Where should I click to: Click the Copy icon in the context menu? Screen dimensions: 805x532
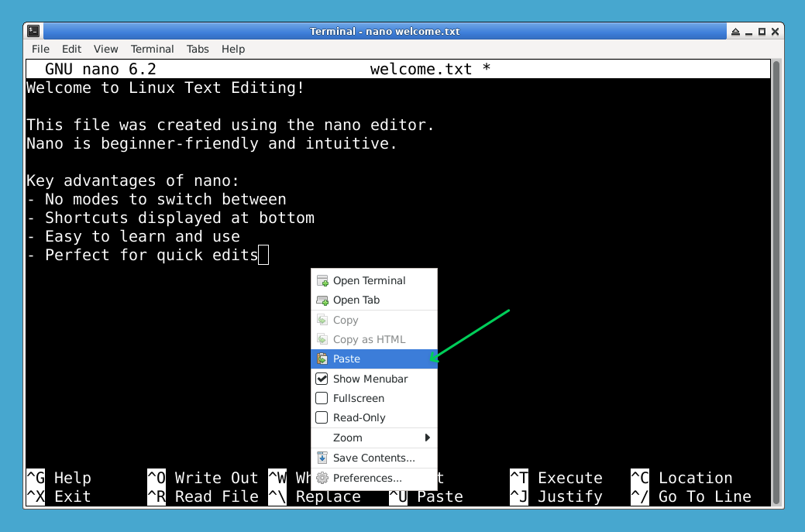tap(324, 320)
